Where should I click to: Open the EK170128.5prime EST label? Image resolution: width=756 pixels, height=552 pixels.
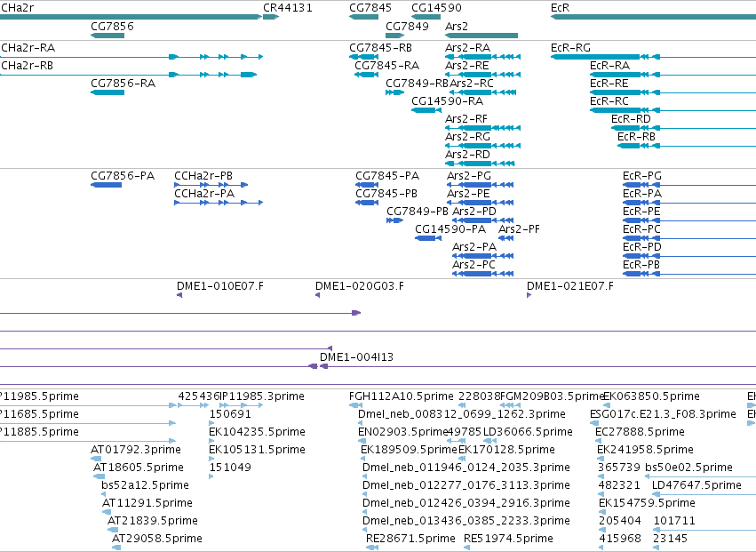point(506,450)
